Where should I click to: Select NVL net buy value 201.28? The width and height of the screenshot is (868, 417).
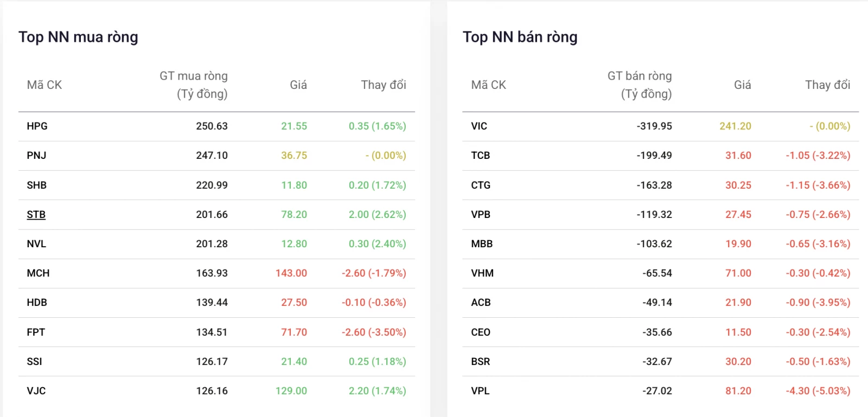click(212, 244)
